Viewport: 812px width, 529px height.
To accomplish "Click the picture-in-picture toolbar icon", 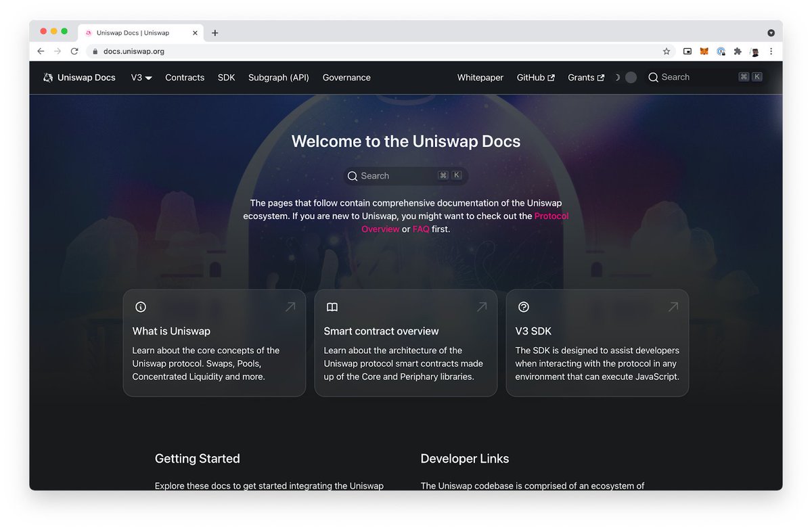I will (687, 51).
